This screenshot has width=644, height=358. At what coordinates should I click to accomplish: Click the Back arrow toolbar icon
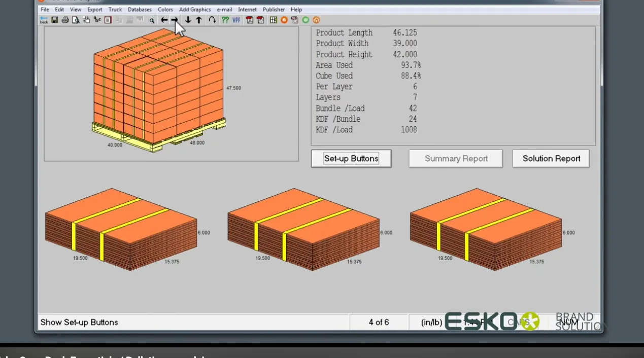pos(44,20)
